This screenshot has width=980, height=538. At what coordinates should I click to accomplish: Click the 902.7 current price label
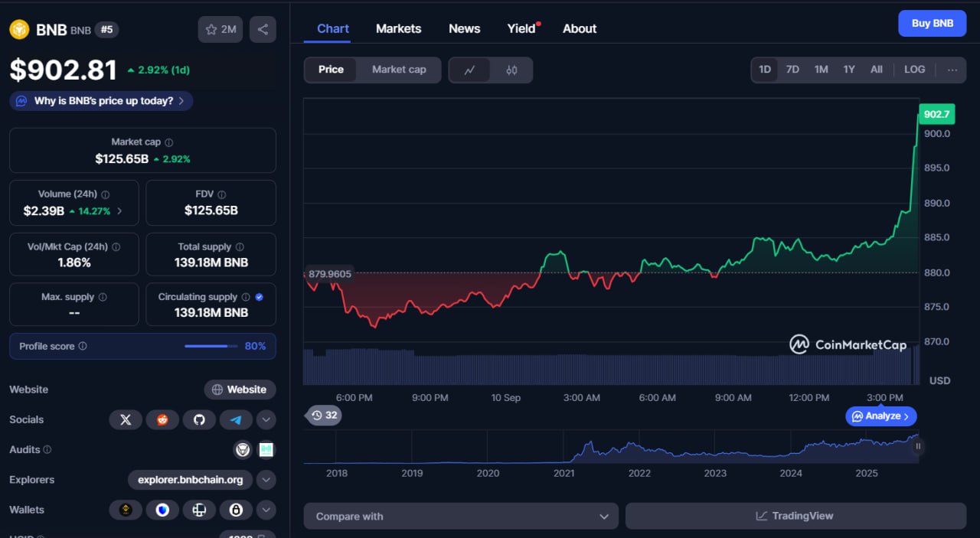click(x=936, y=114)
